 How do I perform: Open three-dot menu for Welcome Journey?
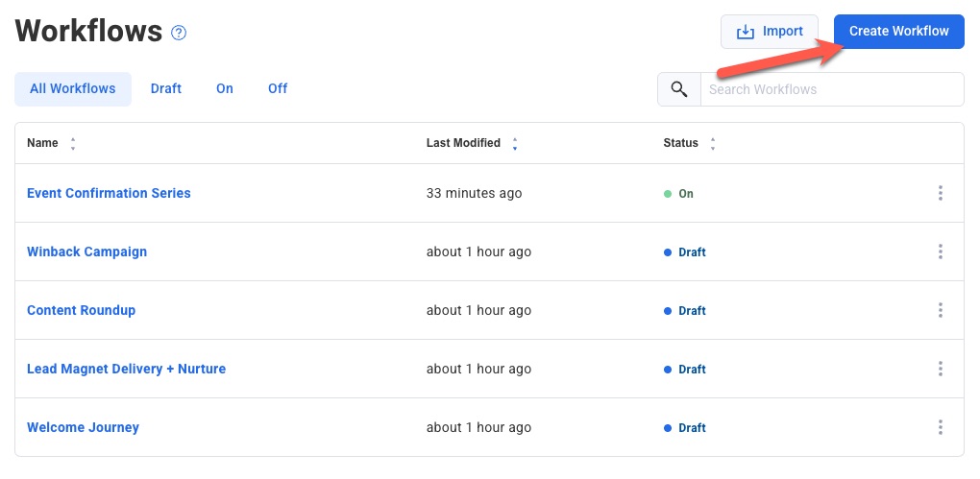click(x=940, y=427)
